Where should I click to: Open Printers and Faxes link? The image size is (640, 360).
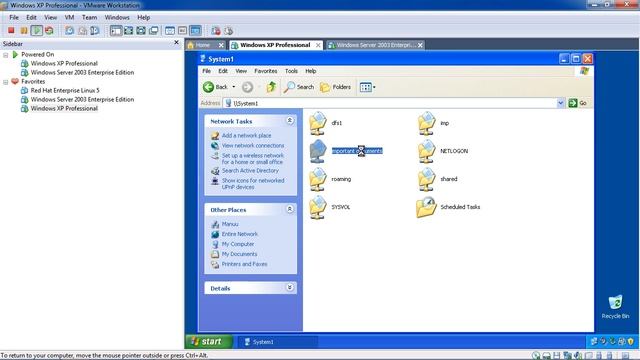coord(244,264)
